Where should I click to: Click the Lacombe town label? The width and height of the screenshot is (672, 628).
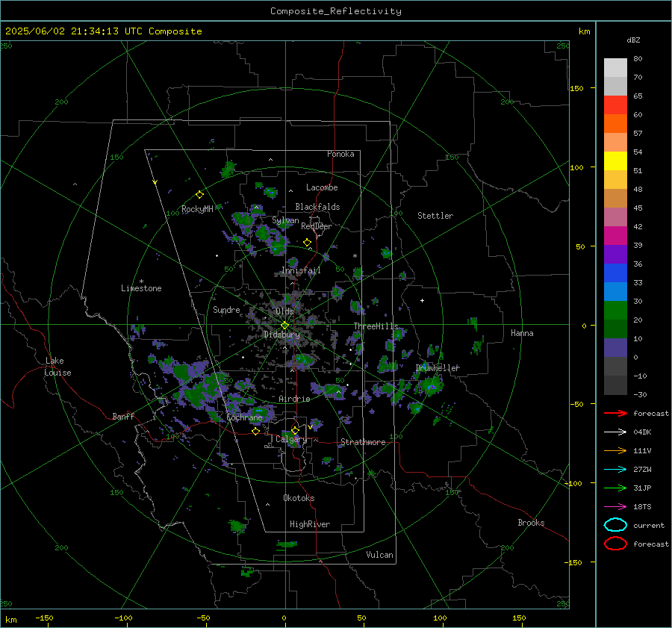tap(322, 187)
